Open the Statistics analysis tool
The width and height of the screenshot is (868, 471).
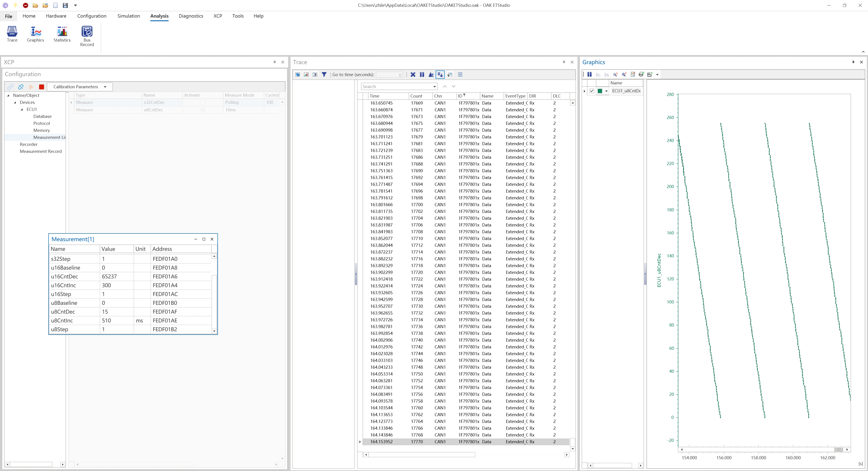[x=62, y=34]
